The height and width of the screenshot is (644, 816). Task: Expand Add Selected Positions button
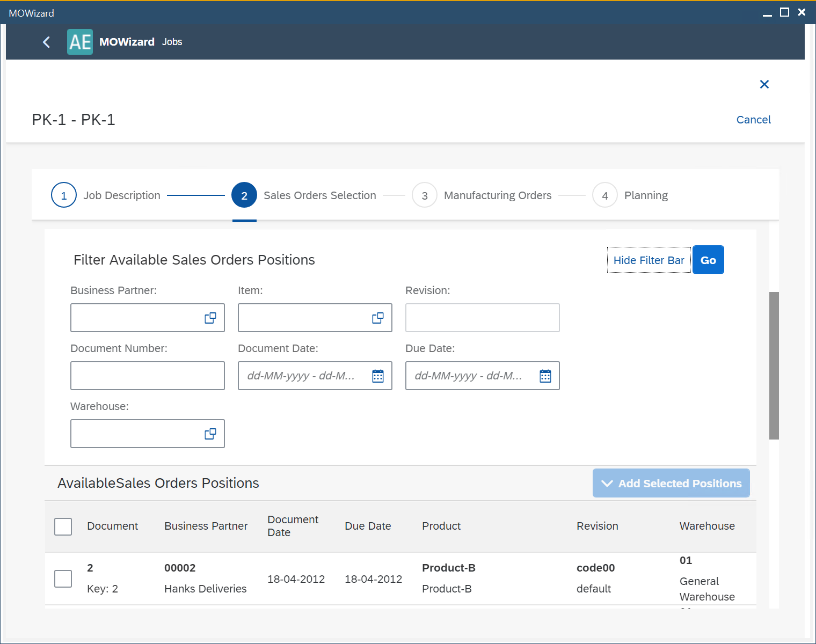(x=671, y=484)
